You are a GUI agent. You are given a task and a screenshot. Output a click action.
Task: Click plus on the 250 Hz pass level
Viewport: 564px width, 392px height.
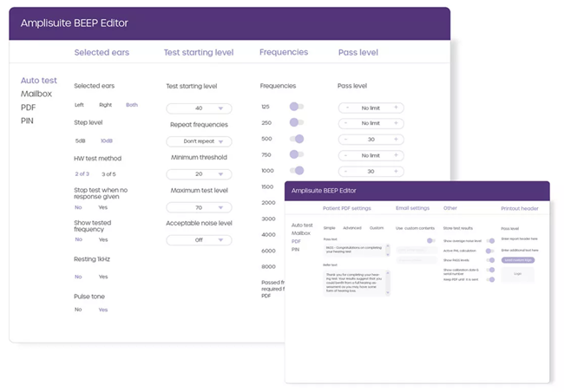point(396,123)
